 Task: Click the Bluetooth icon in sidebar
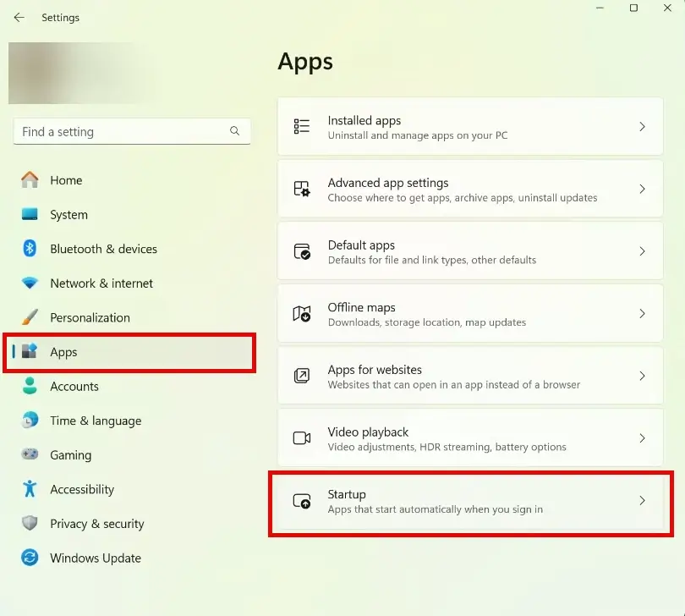30,248
